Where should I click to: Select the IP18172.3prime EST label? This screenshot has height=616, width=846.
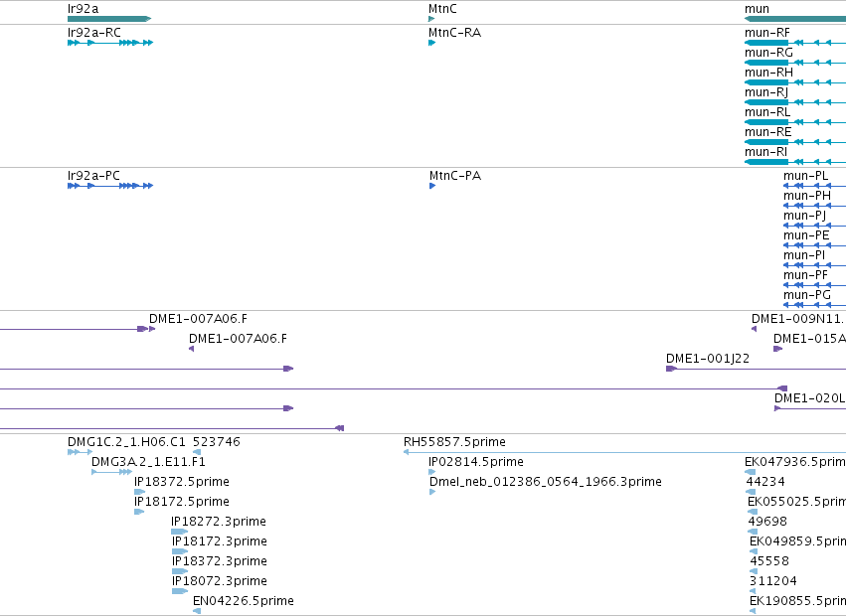coord(220,541)
